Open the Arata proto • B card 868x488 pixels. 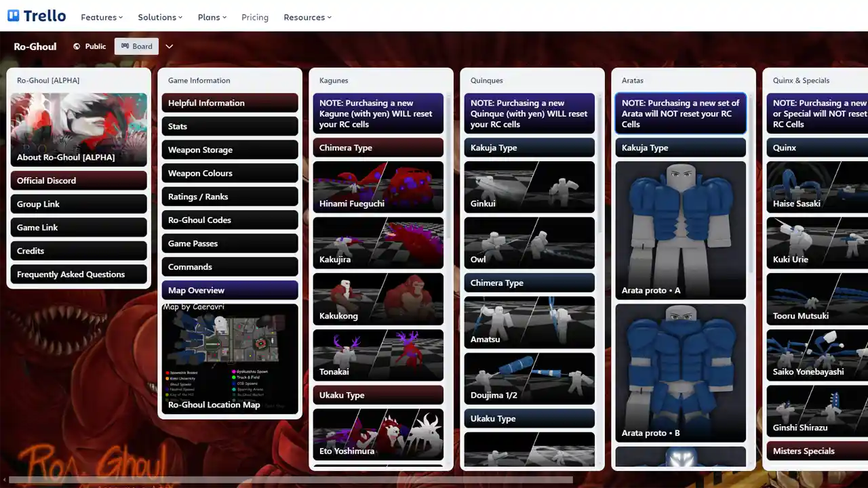click(681, 373)
